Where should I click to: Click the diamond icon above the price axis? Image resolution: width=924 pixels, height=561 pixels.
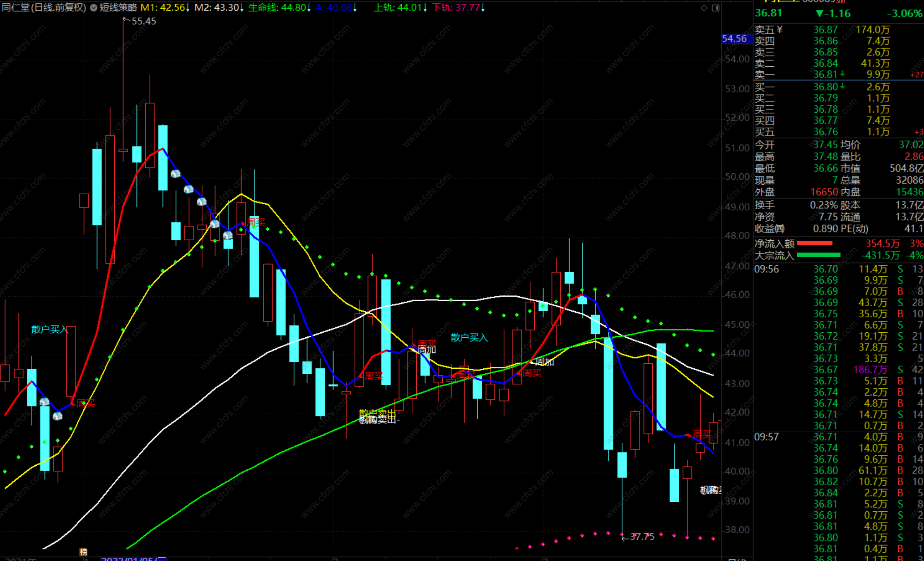[x=704, y=8]
